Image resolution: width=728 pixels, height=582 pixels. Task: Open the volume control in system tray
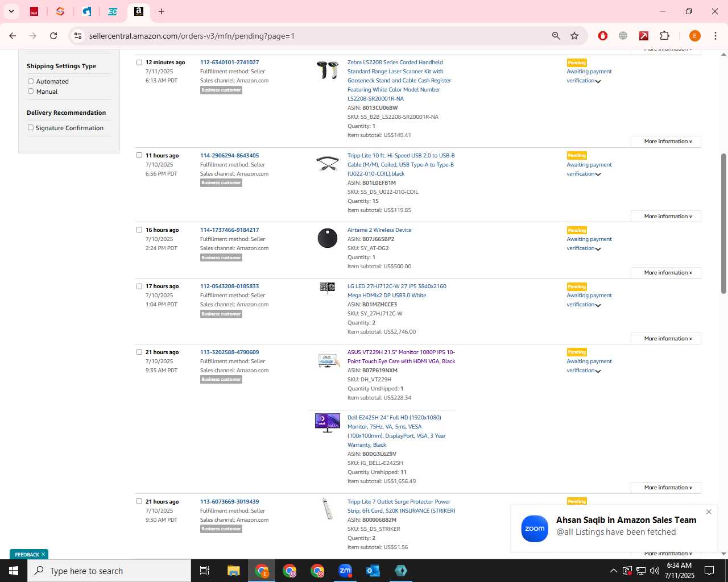(x=654, y=571)
